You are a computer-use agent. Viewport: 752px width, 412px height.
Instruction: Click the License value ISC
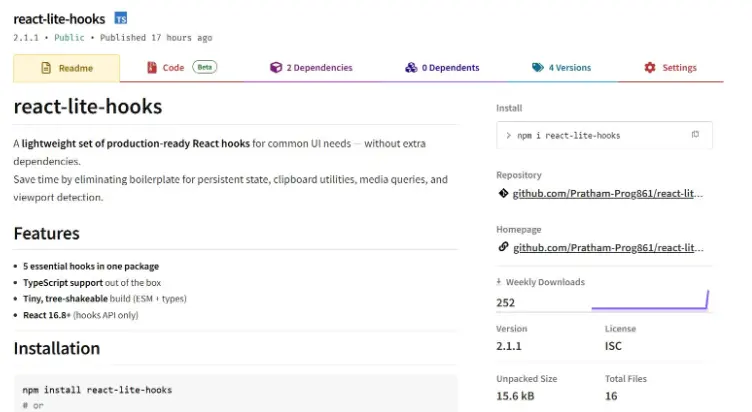(613, 346)
